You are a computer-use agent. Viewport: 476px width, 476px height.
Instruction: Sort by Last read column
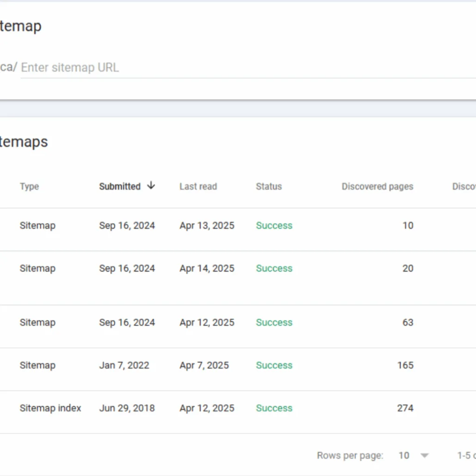(198, 186)
